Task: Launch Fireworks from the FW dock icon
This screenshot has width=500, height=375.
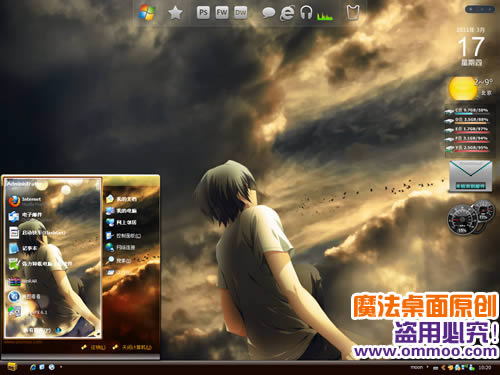Action: (x=222, y=13)
